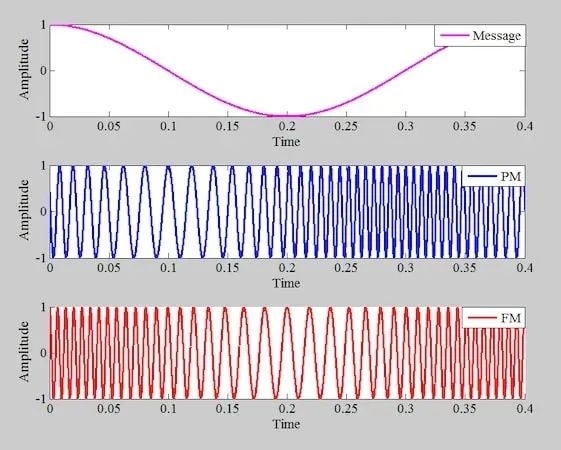This screenshot has height=450, width=561.
Task: Click the red FM legend line
Action: point(482,318)
